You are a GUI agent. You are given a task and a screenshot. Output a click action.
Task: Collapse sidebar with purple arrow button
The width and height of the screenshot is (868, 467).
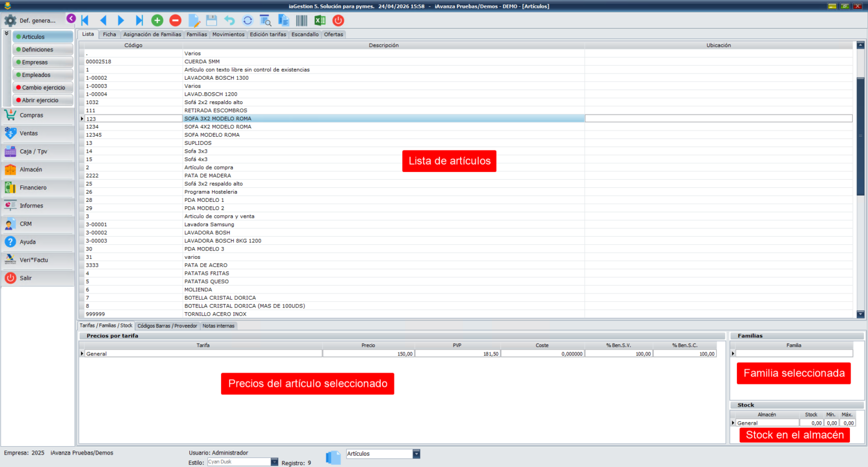(x=71, y=18)
